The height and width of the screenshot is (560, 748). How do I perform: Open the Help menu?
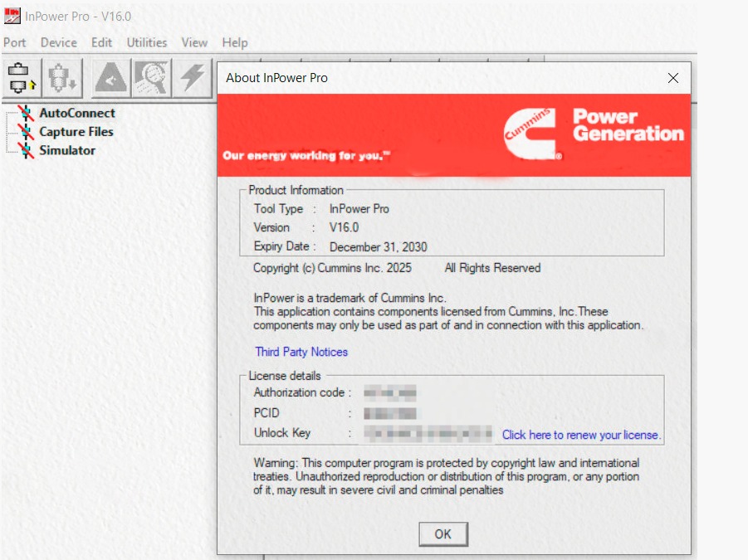tap(234, 42)
